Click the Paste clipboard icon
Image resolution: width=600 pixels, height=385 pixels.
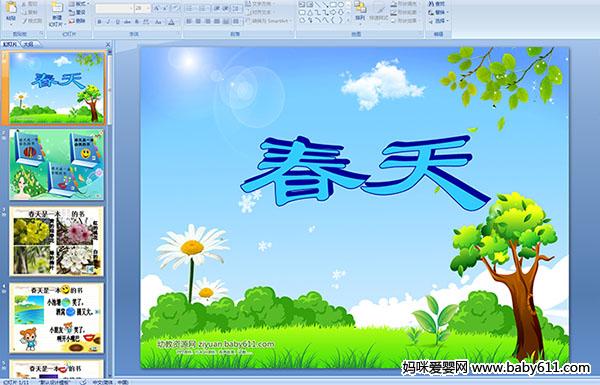pyautogui.click(x=11, y=10)
